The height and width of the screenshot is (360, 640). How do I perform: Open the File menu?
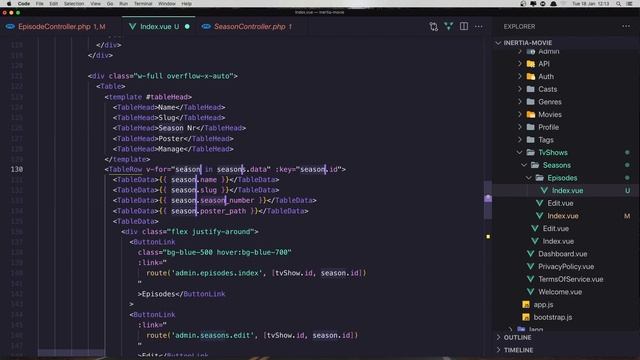[x=40, y=4]
